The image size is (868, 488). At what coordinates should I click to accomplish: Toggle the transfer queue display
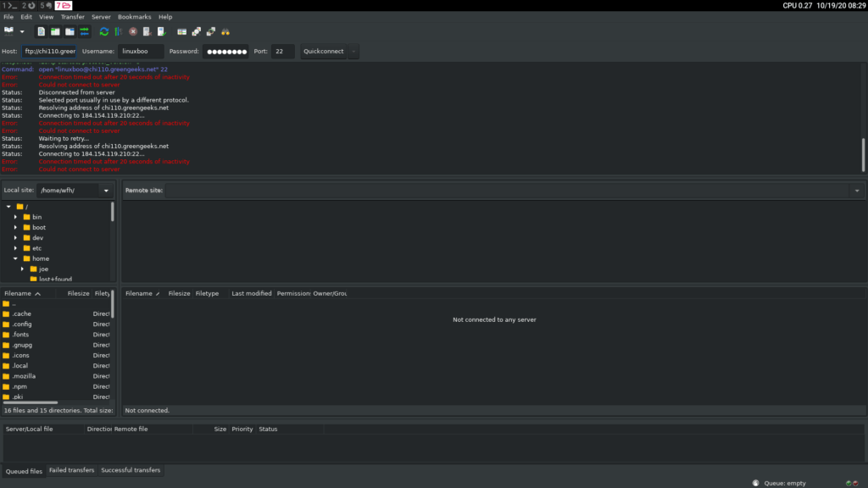tap(85, 31)
